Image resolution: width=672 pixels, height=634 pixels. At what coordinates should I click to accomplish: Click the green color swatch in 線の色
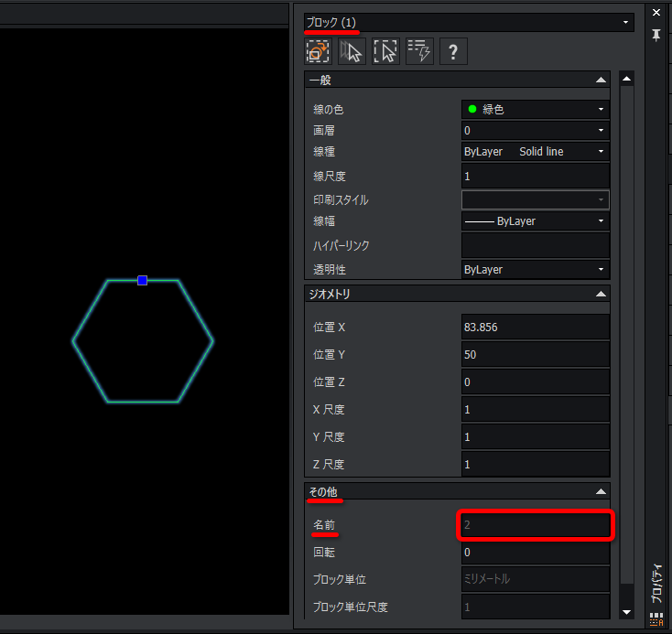pos(472,109)
